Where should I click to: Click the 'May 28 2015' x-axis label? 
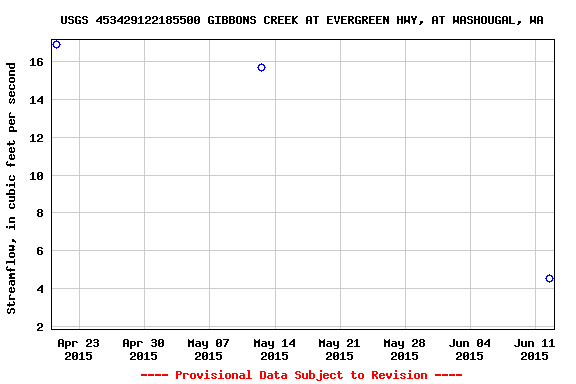pyautogui.click(x=404, y=349)
